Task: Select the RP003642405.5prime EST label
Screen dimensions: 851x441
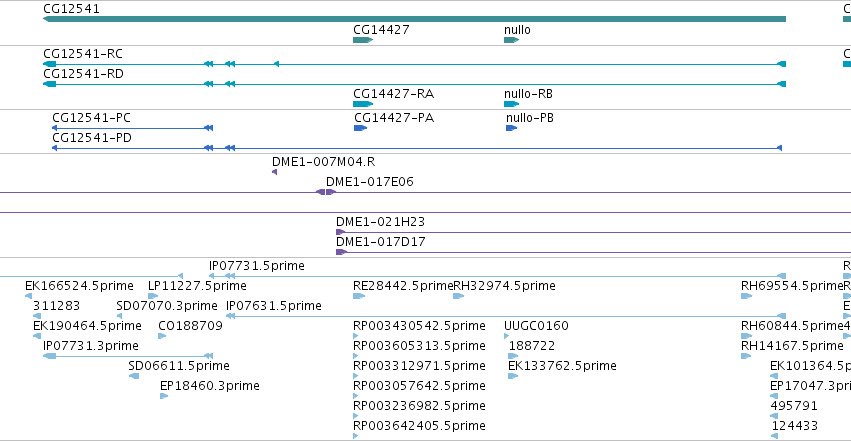Action: (419, 426)
